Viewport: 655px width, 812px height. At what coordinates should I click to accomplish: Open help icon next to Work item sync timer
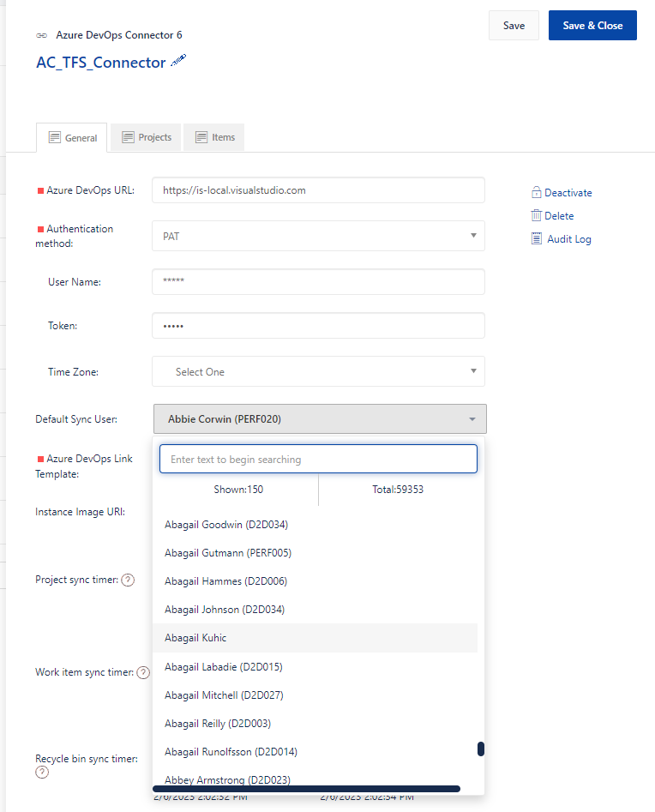tap(143, 672)
